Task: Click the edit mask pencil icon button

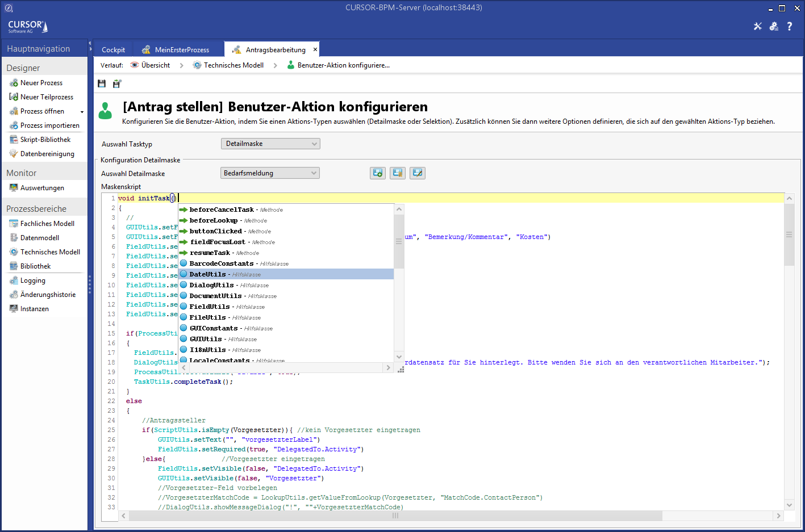Action: pyautogui.click(x=417, y=173)
